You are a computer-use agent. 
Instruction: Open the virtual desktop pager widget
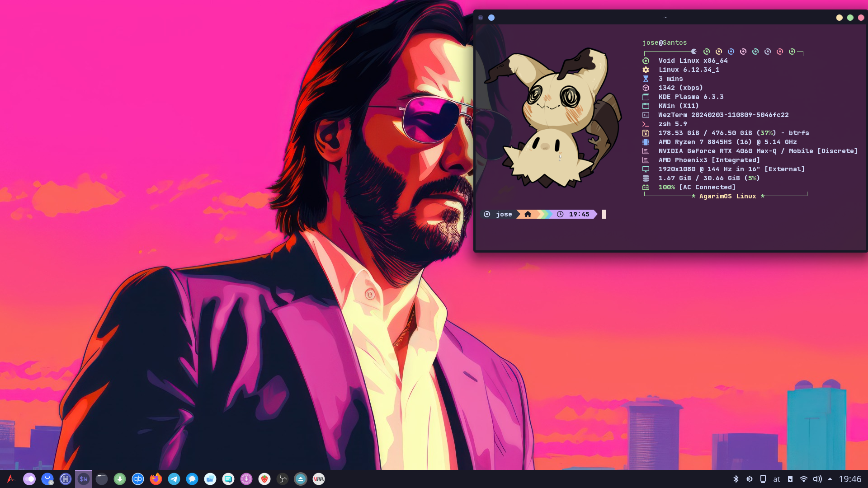coord(66,479)
